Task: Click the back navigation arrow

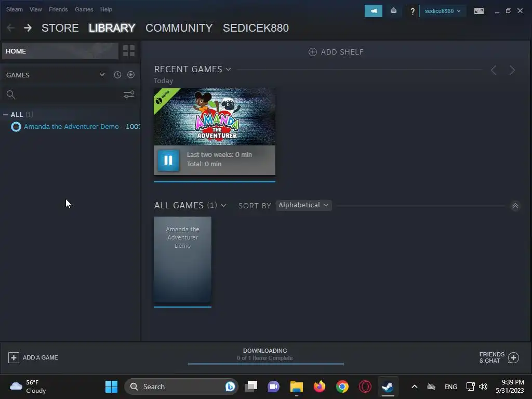Action: pos(10,28)
